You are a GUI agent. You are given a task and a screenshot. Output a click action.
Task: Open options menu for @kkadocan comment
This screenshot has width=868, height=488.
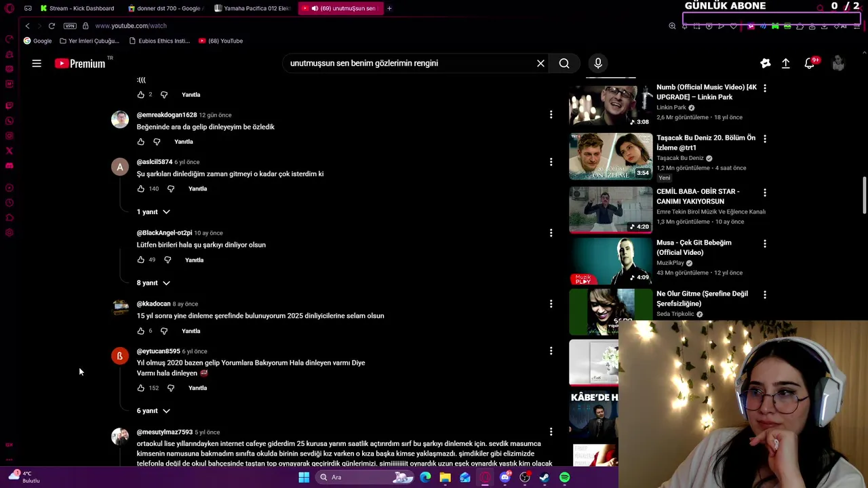551,304
